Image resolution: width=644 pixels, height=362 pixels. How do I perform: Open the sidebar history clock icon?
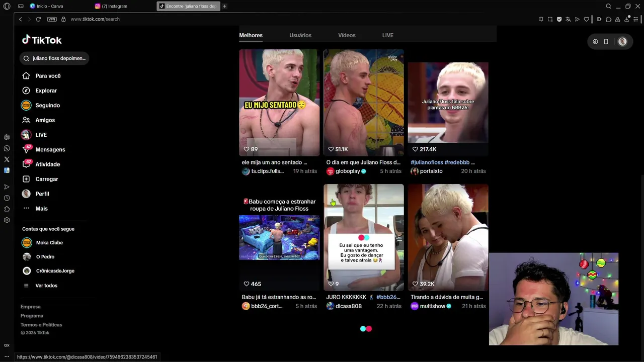(x=7, y=198)
